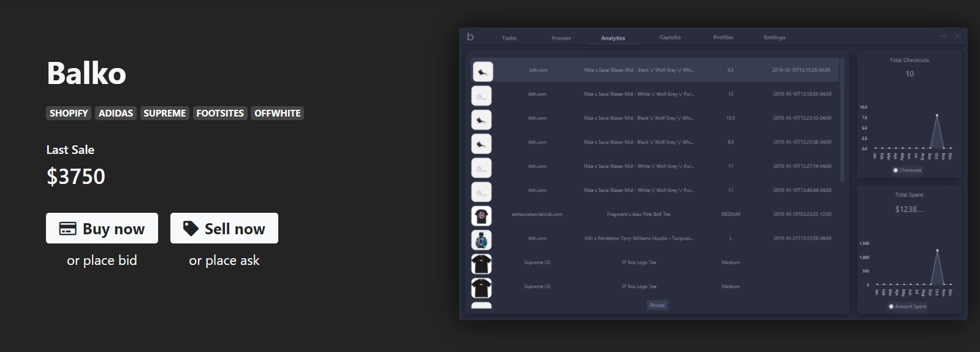
Task: Click the 'Total Checkouts' heading
Action: pyautogui.click(x=909, y=60)
